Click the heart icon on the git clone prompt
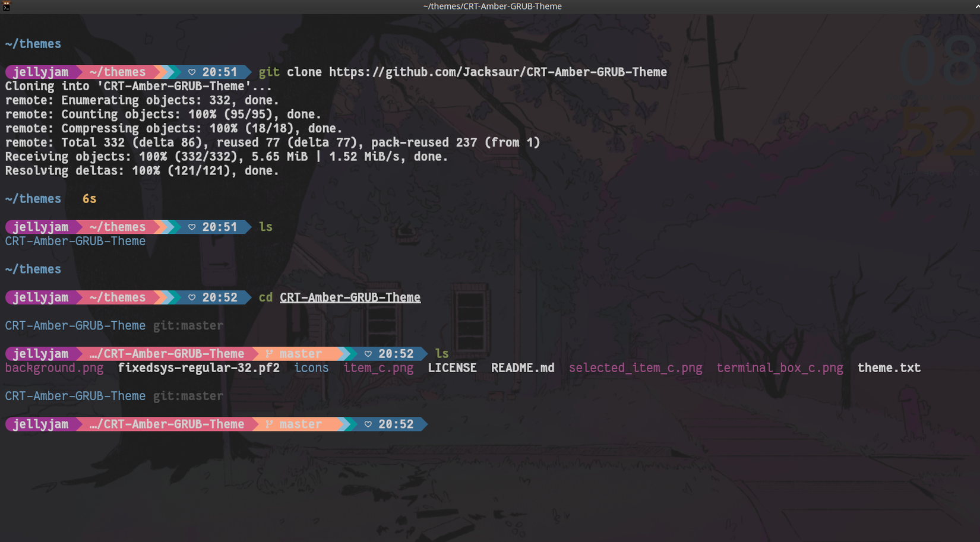Image resolution: width=980 pixels, height=542 pixels. click(x=192, y=72)
